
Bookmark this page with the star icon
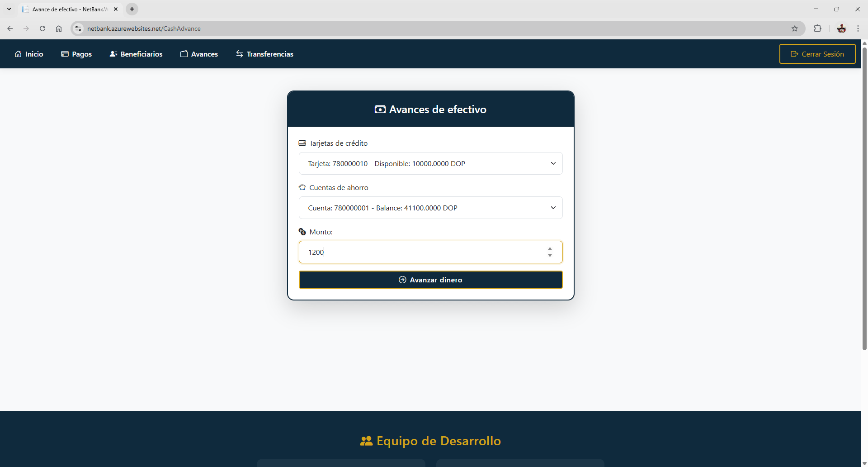(x=795, y=29)
